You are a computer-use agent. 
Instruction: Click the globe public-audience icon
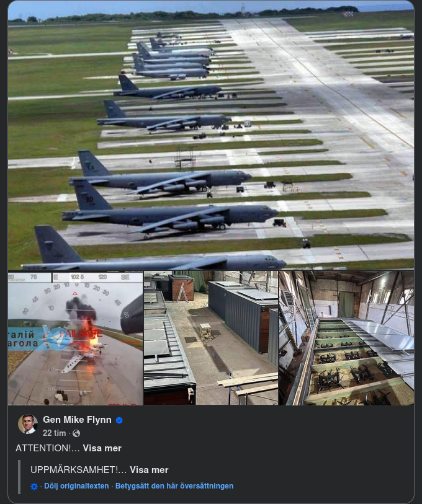(x=76, y=433)
